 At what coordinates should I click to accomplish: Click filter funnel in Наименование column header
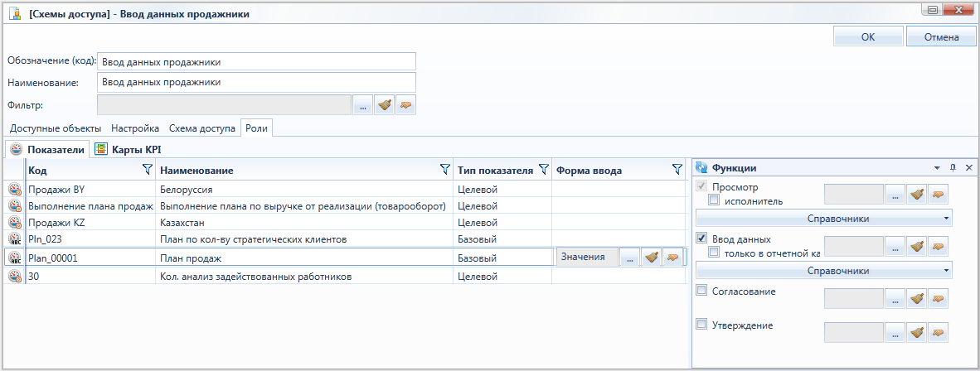click(x=444, y=169)
